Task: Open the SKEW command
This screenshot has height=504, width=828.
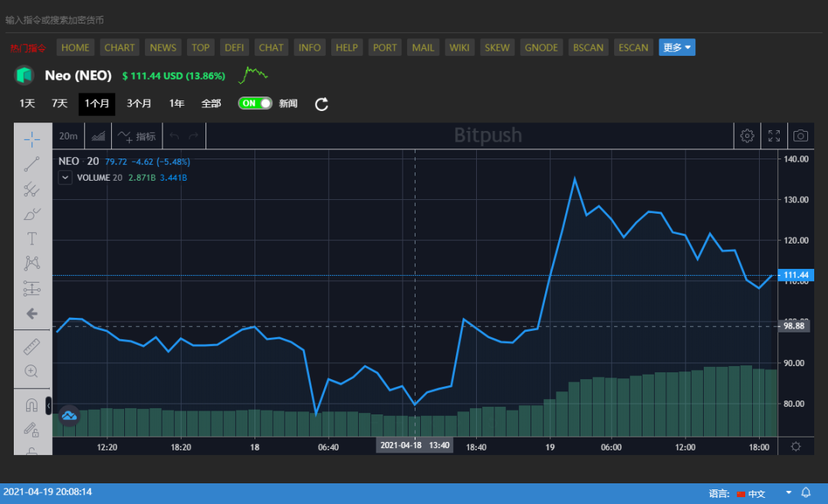Action: click(x=498, y=47)
